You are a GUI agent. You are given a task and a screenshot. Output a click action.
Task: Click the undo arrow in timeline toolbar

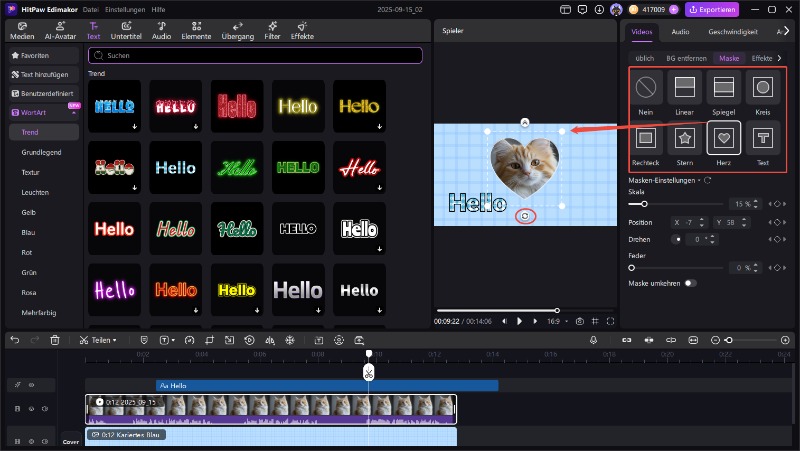pos(15,340)
